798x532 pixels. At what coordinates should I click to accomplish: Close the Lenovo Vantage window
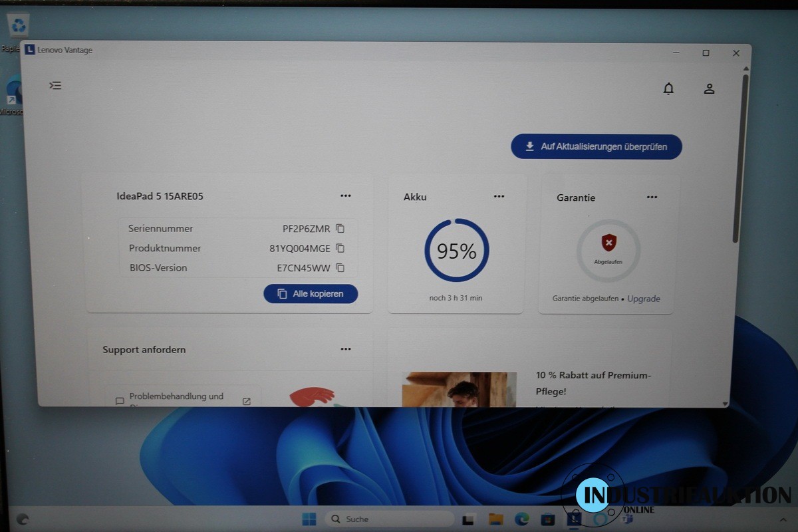(x=735, y=53)
